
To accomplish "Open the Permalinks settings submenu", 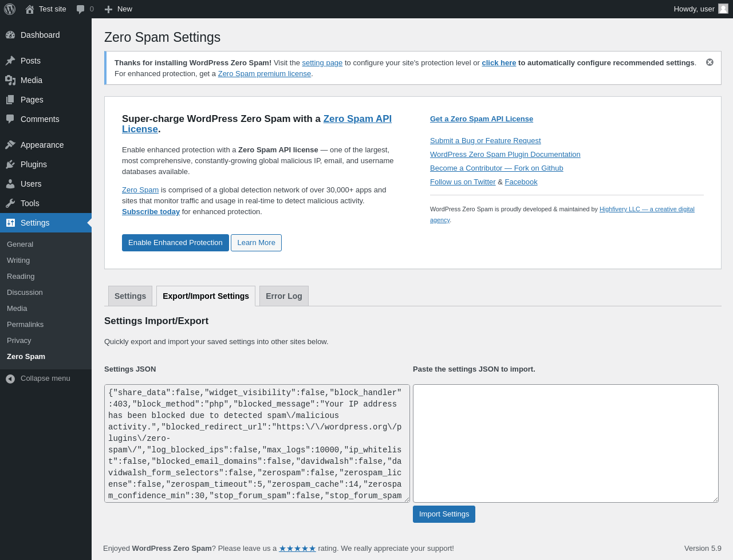I will click(25, 324).
